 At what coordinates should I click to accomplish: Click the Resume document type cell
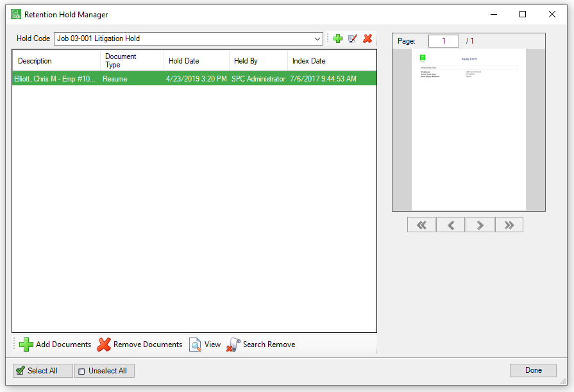pos(132,79)
